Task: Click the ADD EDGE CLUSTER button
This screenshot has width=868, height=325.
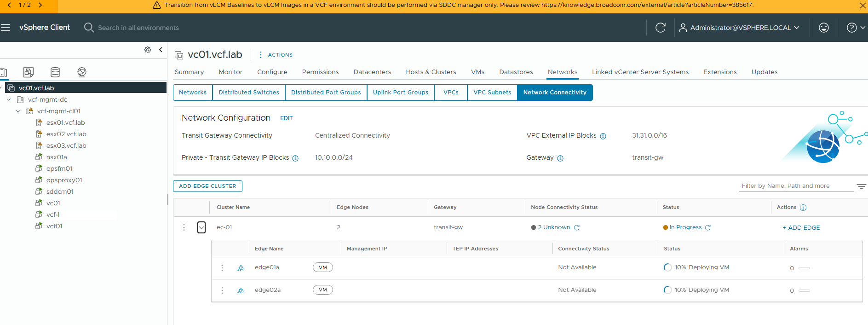Action: coord(207,186)
